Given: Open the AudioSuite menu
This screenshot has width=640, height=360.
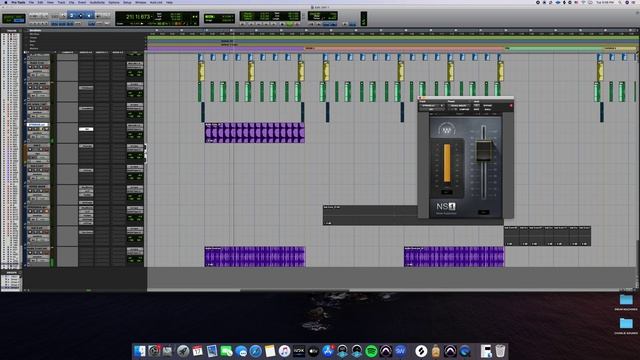Looking at the screenshot, I should click(x=97, y=2).
